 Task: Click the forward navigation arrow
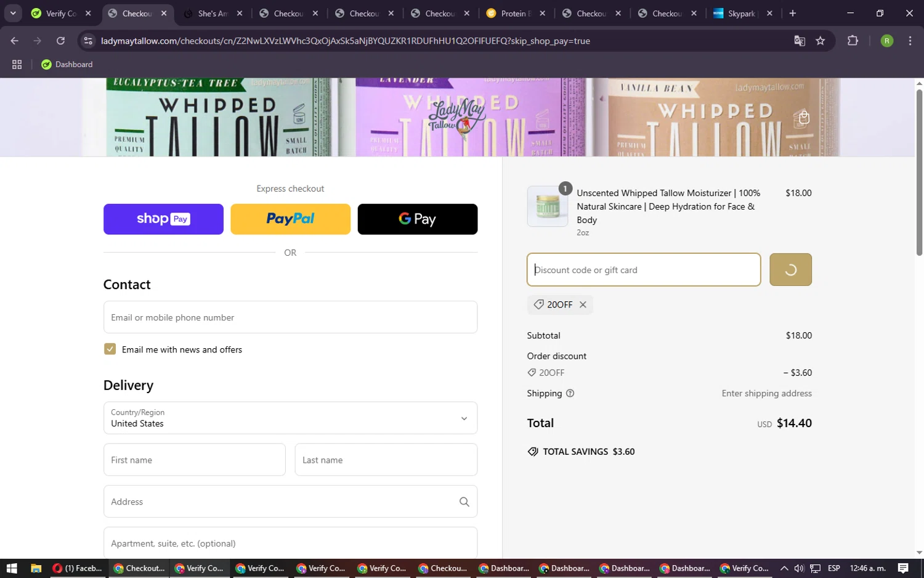[x=38, y=41]
